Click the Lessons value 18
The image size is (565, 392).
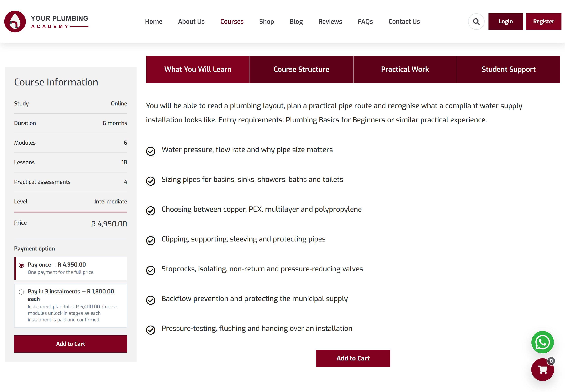click(x=124, y=162)
